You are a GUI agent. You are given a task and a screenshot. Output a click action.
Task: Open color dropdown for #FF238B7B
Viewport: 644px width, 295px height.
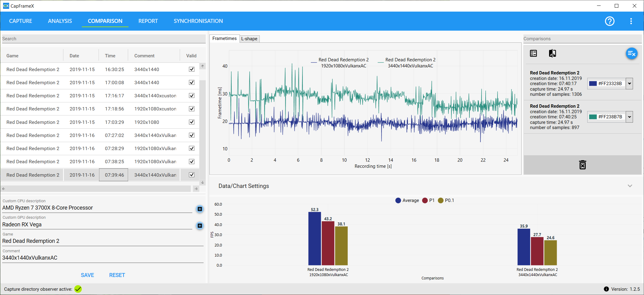pyautogui.click(x=629, y=117)
